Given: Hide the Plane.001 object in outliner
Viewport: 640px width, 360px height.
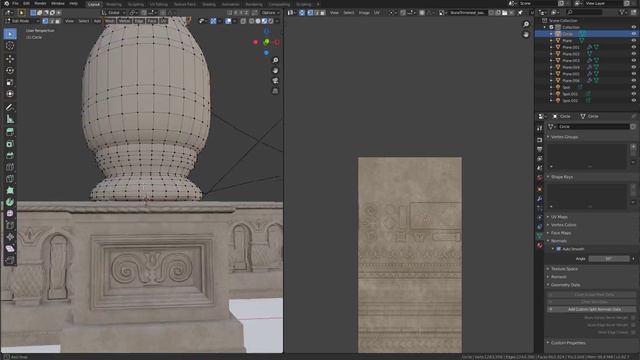Looking at the screenshot, I should point(634,47).
